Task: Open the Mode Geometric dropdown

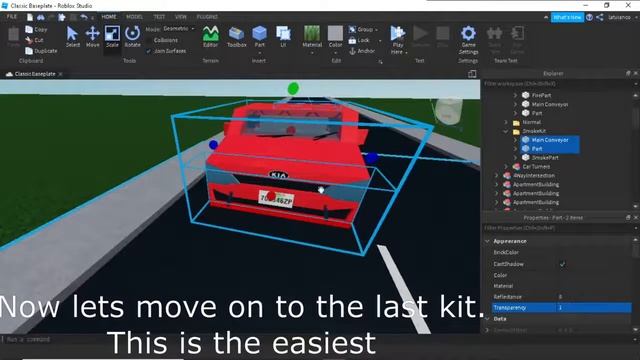Action: coord(179,29)
